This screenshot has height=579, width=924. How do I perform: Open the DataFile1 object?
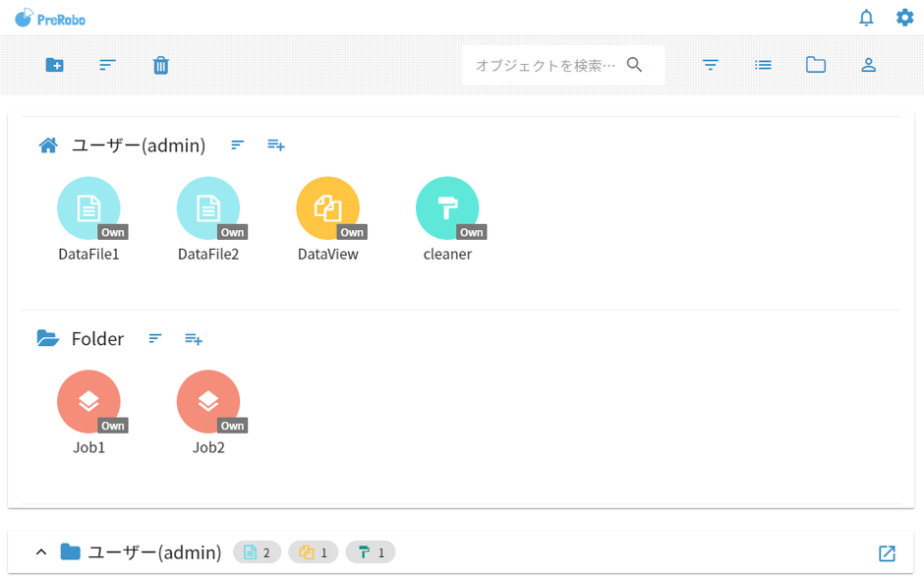coord(88,208)
